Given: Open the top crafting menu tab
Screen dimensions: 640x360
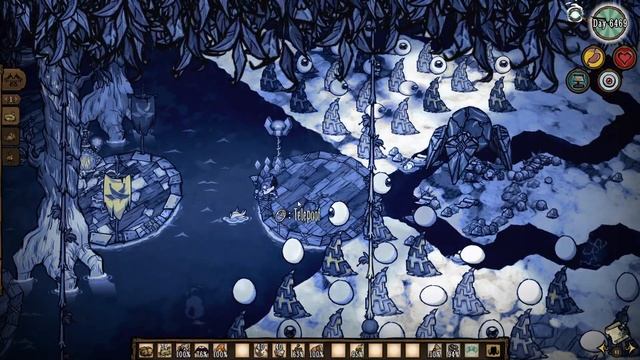Looking at the screenshot, I should point(13,79).
